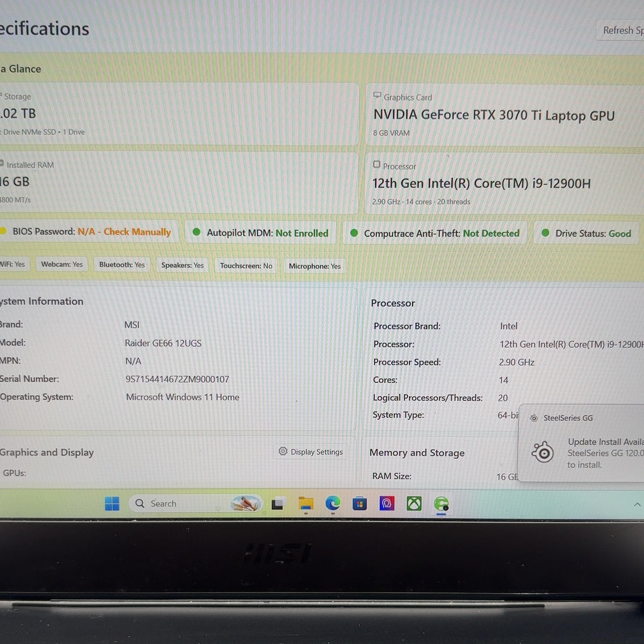Open the purple MSI Center taskbar icon
The height and width of the screenshot is (644, 644).
386,503
